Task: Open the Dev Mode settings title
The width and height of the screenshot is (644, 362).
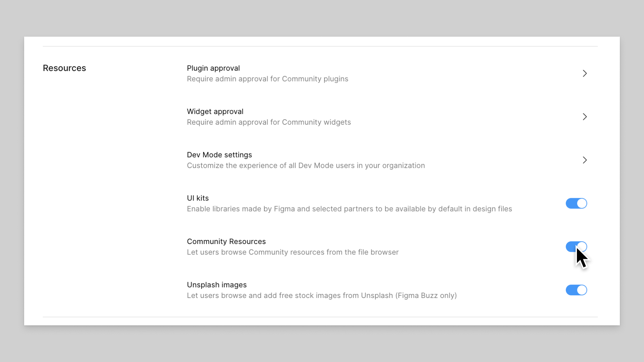Action: point(219,155)
